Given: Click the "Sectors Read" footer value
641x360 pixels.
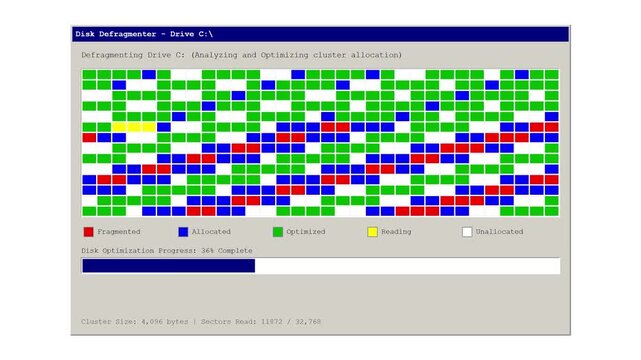Looking at the screenshot, I should pyautogui.click(x=261, y=322).
